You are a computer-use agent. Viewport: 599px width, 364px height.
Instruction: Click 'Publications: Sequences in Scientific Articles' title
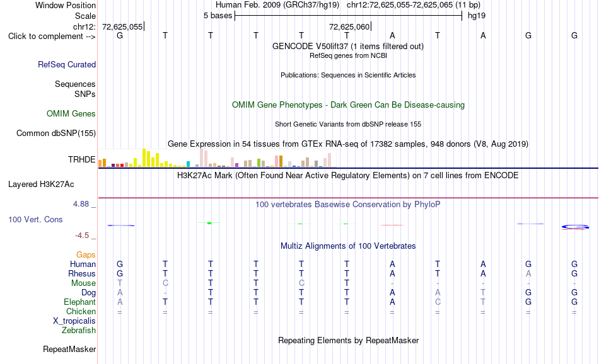tap(348, 75)
